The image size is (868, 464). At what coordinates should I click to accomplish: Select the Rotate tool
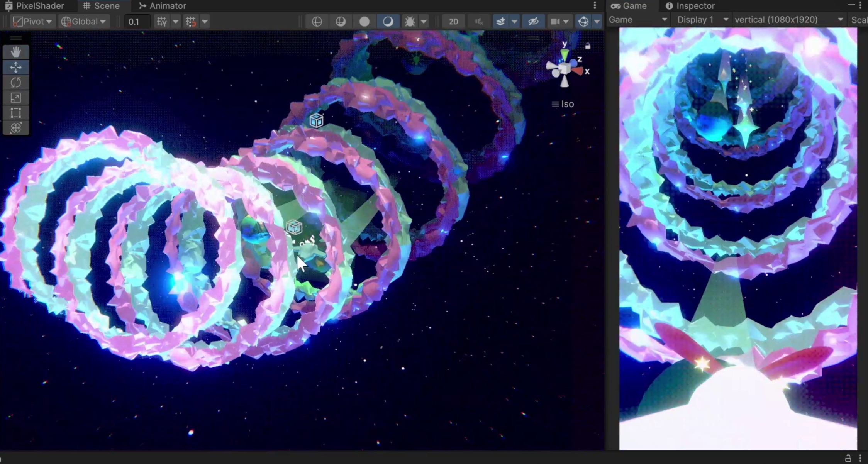16,82
